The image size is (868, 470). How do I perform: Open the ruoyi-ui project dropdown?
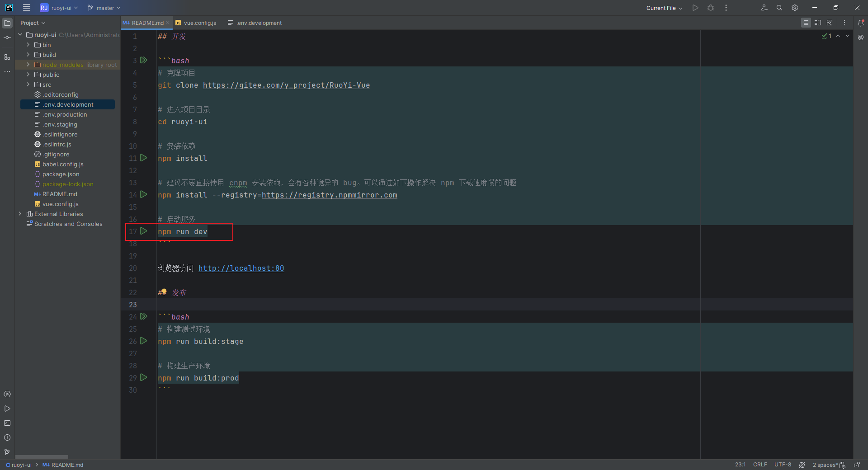pyautogui.click(x=59, y=8)
